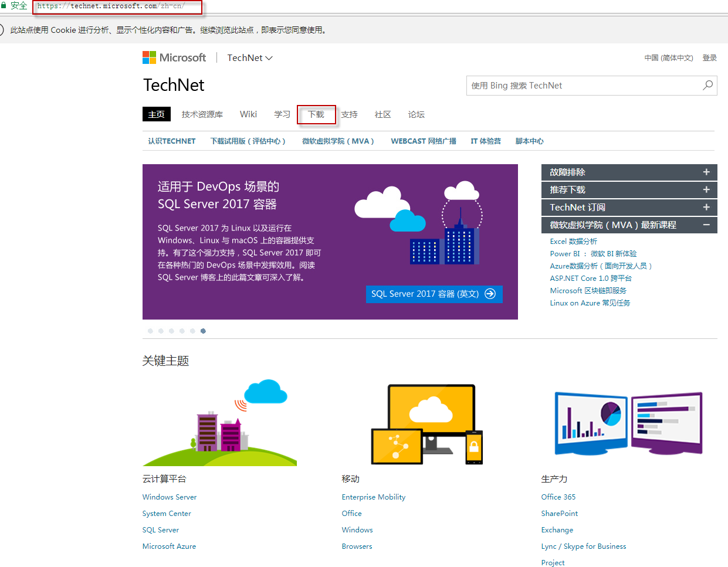Open the 学习 tab
Image resolution: width=728 pixels, height=567 pixels.
[282, 114]
